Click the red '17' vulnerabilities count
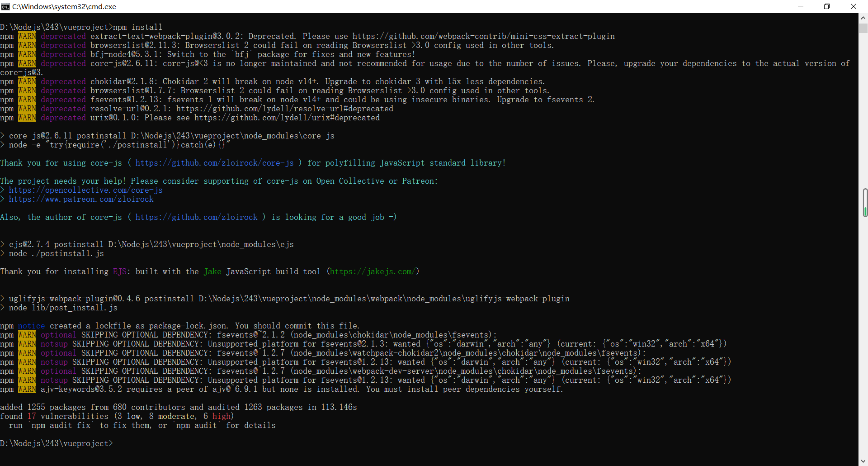Image resolution: width=868 pixels, height=466 pixels. point(32,416)
